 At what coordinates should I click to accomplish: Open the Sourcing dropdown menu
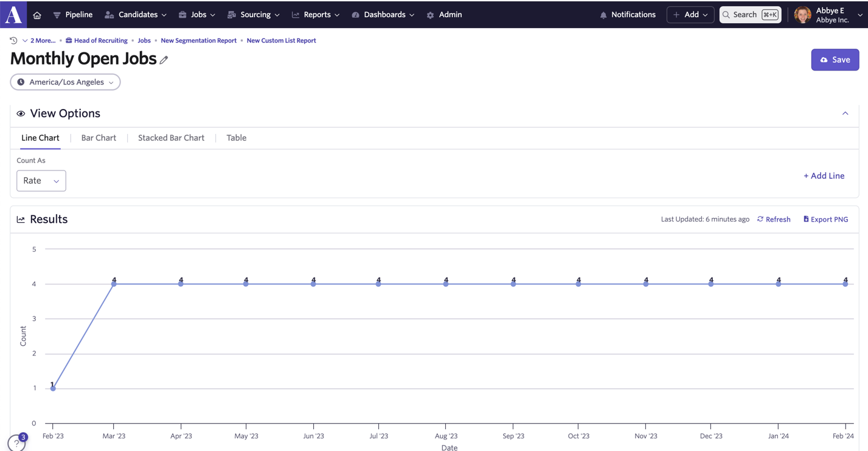pos(254,15)
